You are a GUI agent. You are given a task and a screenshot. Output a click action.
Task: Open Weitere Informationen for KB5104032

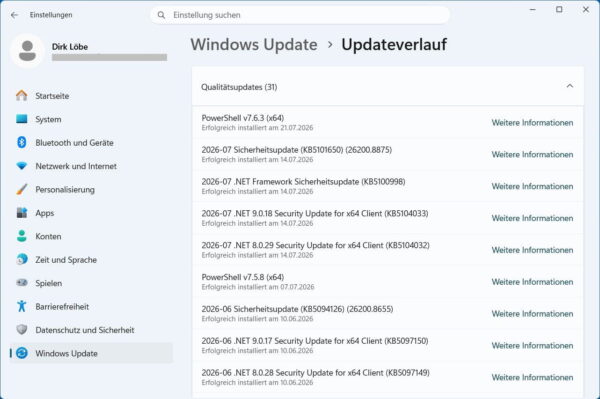click(x=532, y=250)
